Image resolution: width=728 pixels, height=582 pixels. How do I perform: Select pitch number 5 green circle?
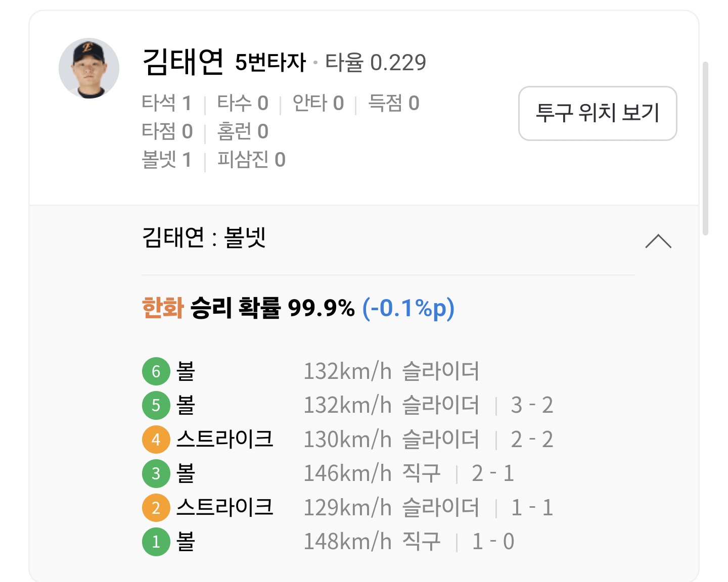pyautogui.click(x=156, y=405)
